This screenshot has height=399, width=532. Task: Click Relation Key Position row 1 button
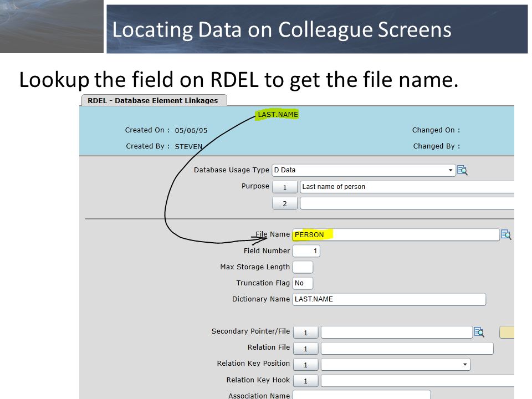pos(306,365)
